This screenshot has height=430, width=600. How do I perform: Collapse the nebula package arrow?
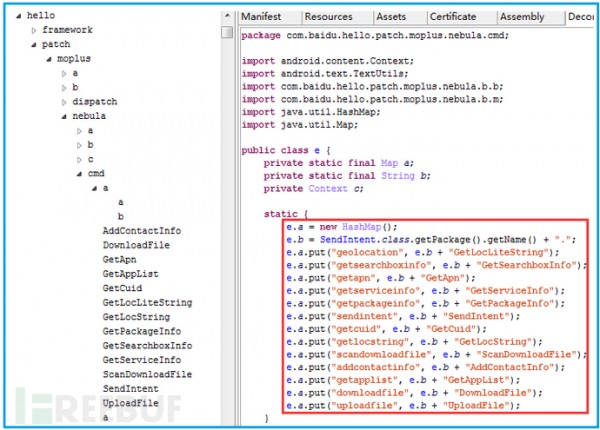[x=64, y=117]
